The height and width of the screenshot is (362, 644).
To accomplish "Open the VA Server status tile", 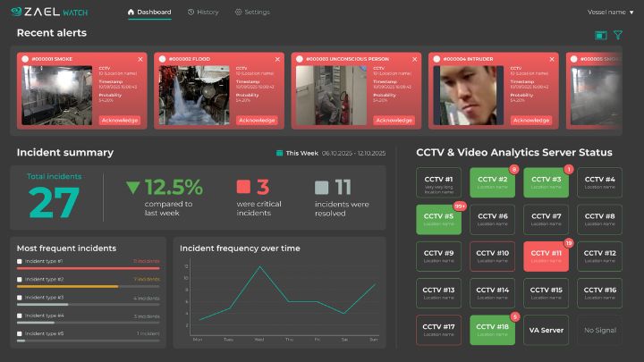I will (546, 330).
